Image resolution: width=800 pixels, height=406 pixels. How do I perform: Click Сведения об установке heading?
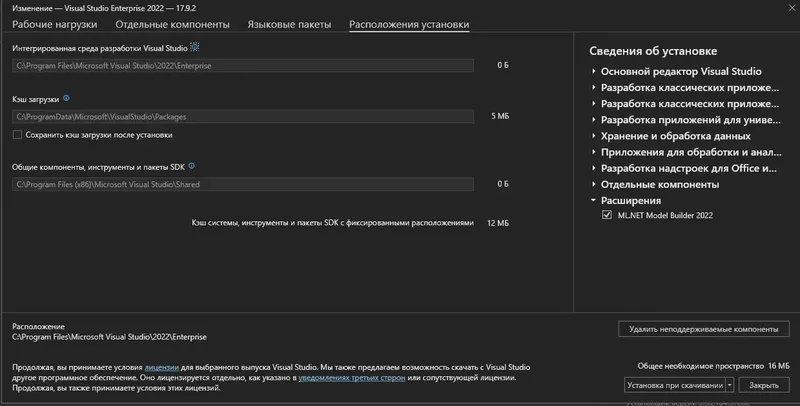click(653, 51)
